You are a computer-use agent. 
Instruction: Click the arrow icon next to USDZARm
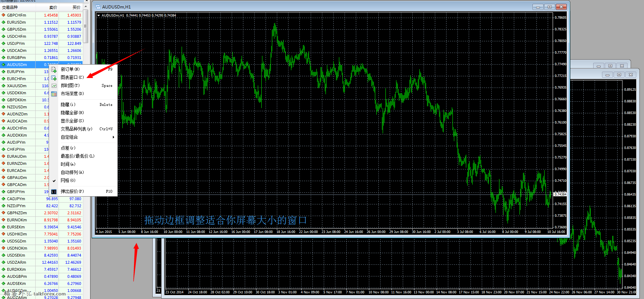pyautogui.click(x=3, y=262)
